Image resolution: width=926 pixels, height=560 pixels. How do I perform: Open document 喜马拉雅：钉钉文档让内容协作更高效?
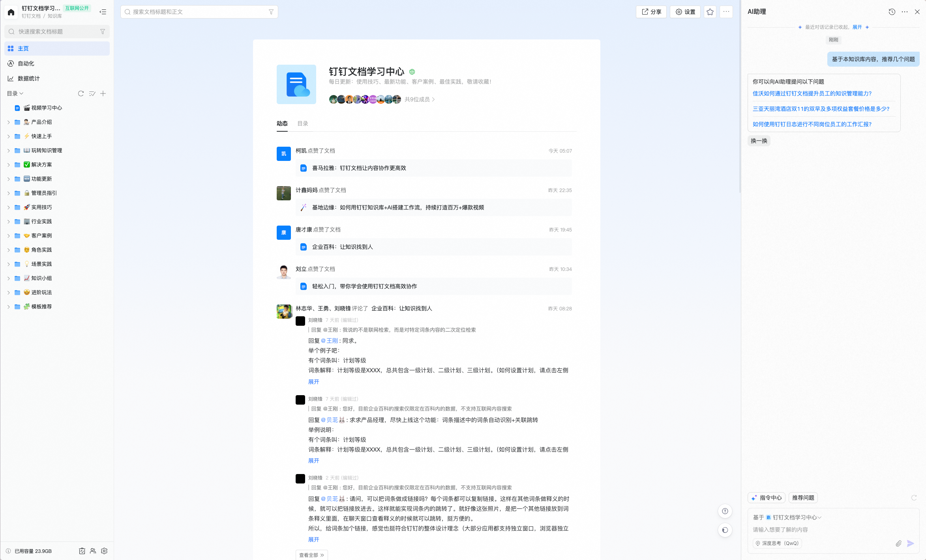434,168
